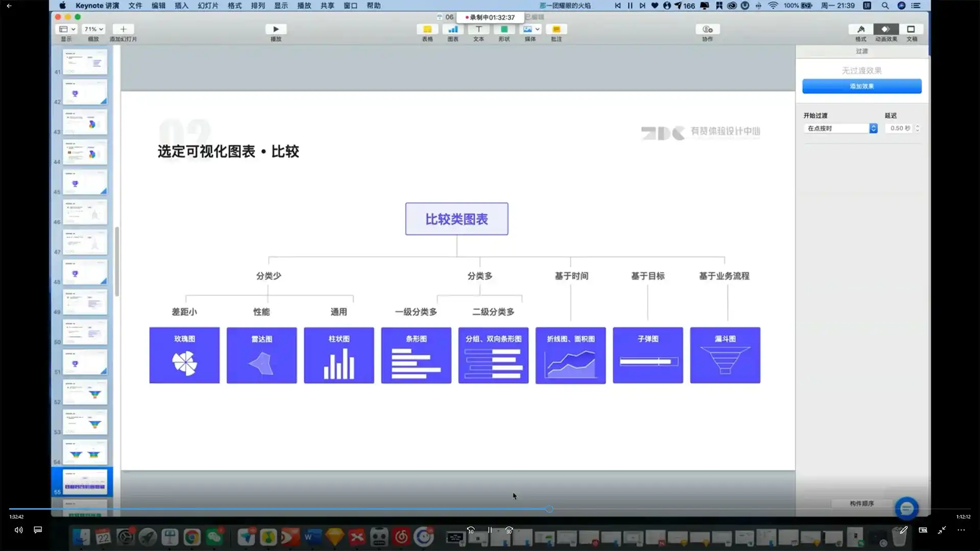The image size is (980, 551).
Task: Insert a text box via the 文本 icon
Action: click(x=478, y=30)
